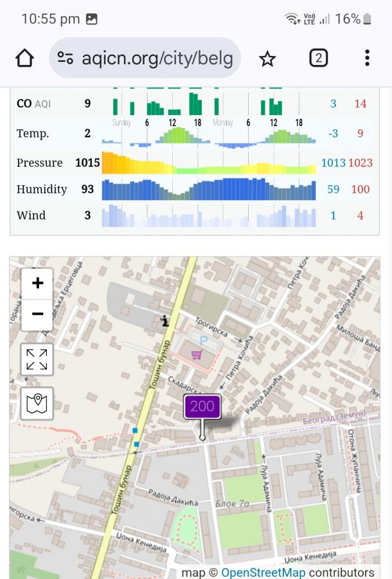Expand the map to fullscreen
The height and width of the screenshot is (579, 392).
click(x=37, y=359)
